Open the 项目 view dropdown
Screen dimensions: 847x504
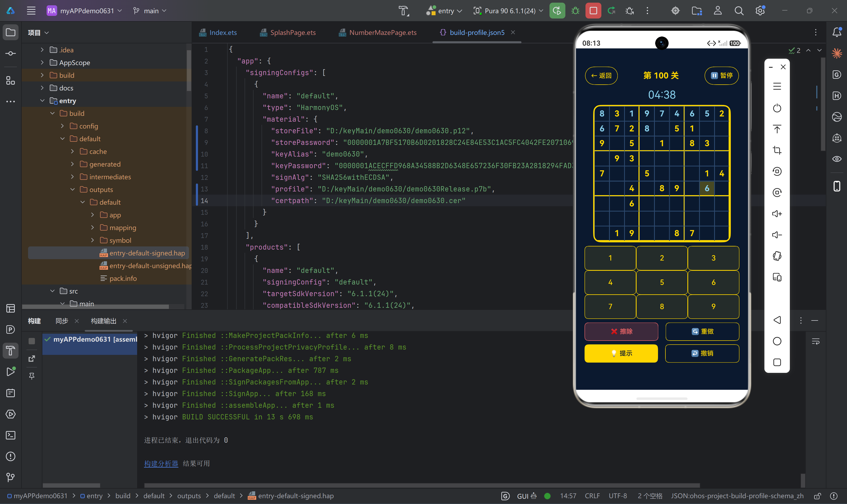click(x=38, y=33)
